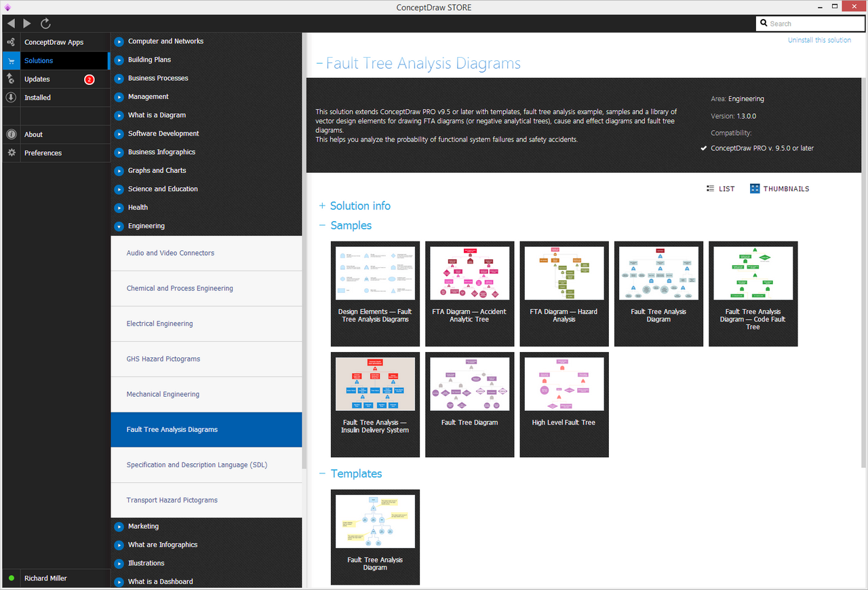Expand the Health category
The width and height of the screenshot is (868, 590).
(x=119, y=208)
